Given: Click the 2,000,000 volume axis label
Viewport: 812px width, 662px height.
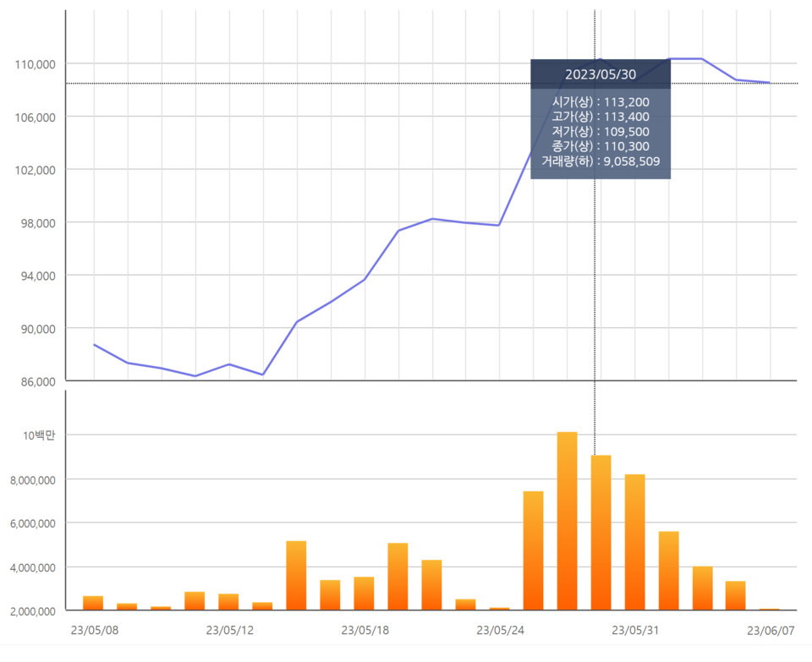Looking at the screenshot, I should (33, 611).
